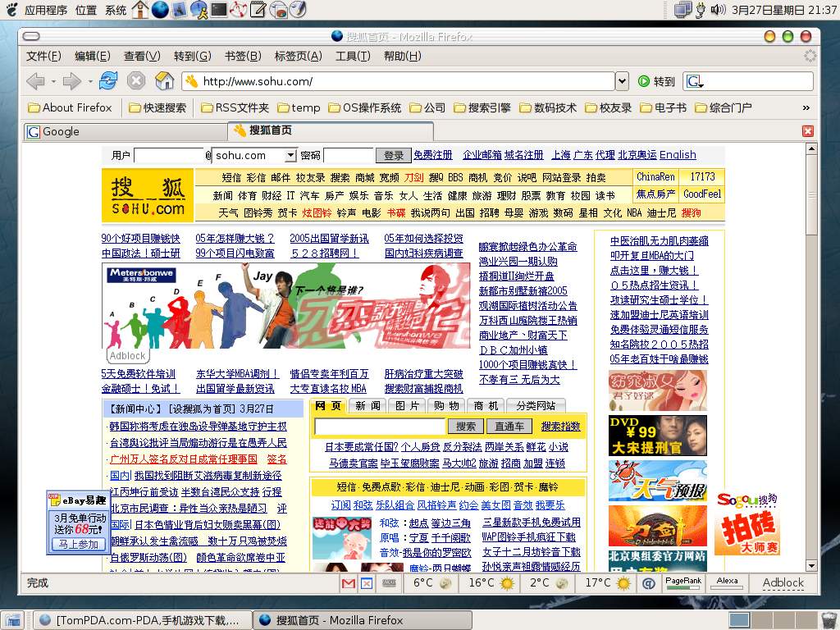Open the 编辑(E) menu
This screenshot has height=630, width=840.
[92, 57]
